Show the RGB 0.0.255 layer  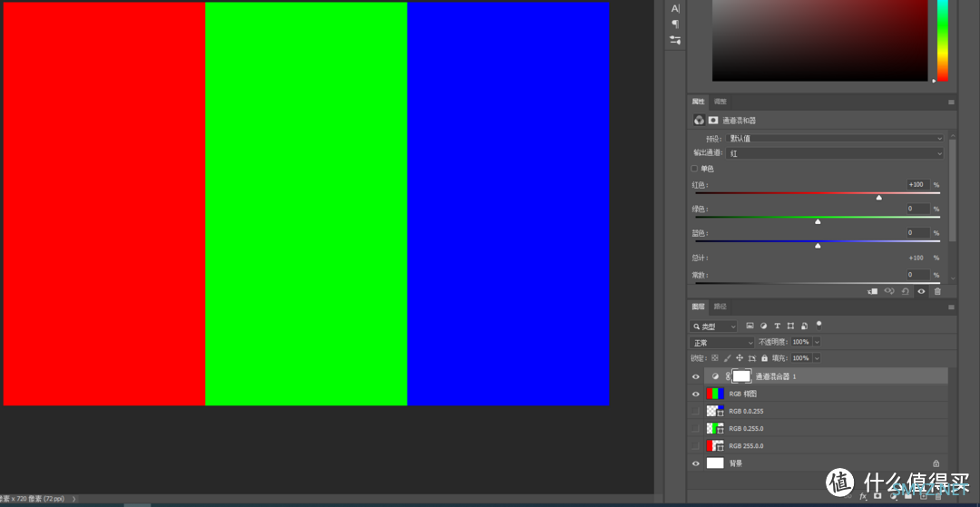(x=696, y=412)
